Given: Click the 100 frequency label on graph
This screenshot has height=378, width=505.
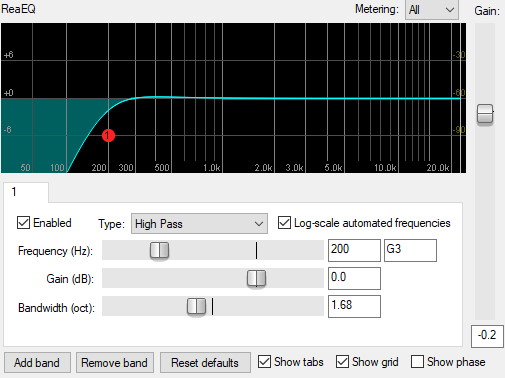Looking at the screenshot, I should pos(57,168).
